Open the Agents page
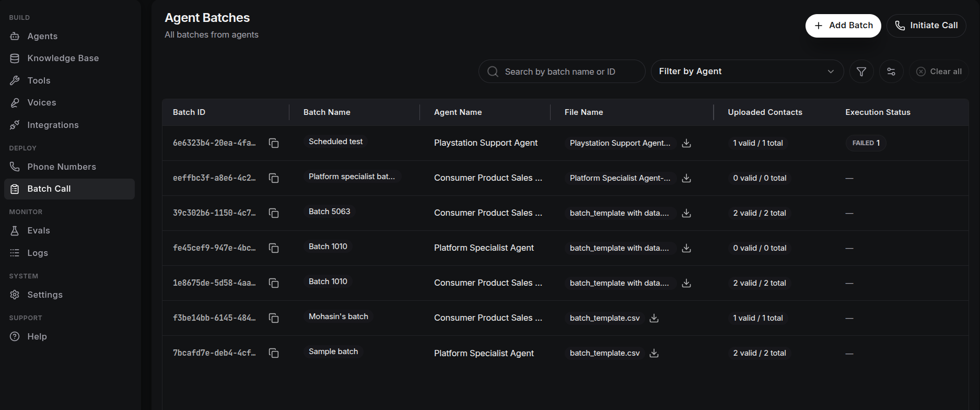Viewport: 980px width, 410px height. tap(69, 36)
